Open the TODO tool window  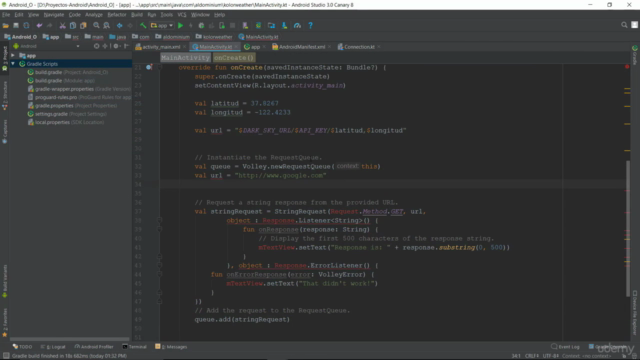click(x=22, y=347)
